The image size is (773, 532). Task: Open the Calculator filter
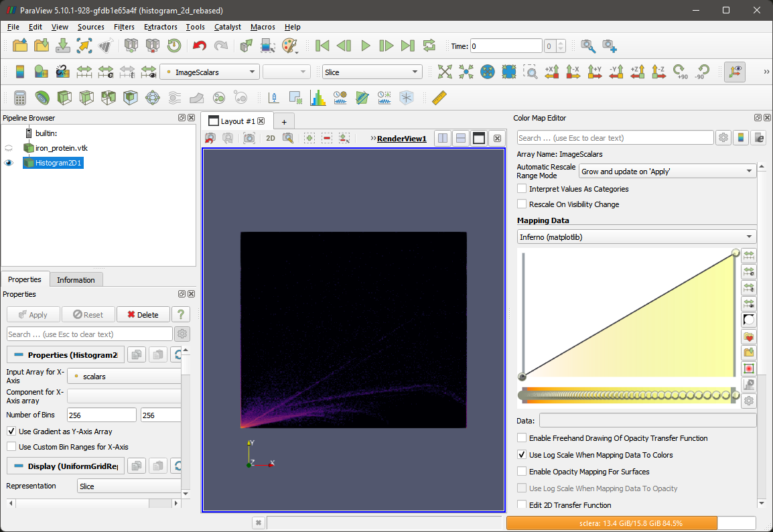[19, 98]
